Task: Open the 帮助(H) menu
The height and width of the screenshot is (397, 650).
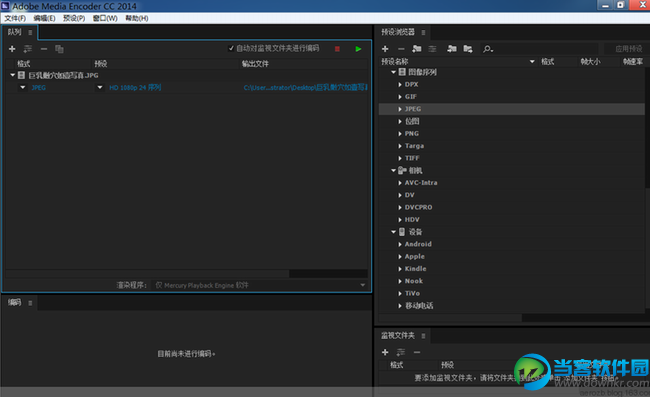Action: click(x=137, y=18)
